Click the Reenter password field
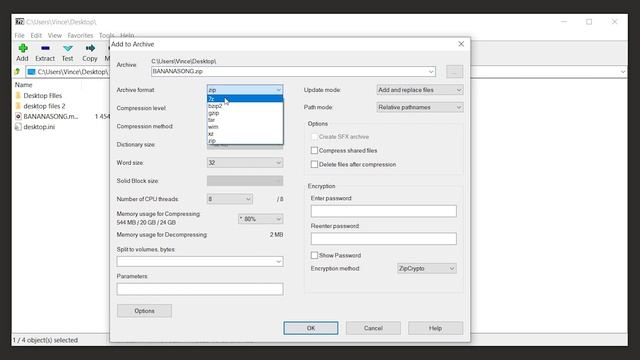Viewport: 640px width, 360px height. (x=384, y=239)
